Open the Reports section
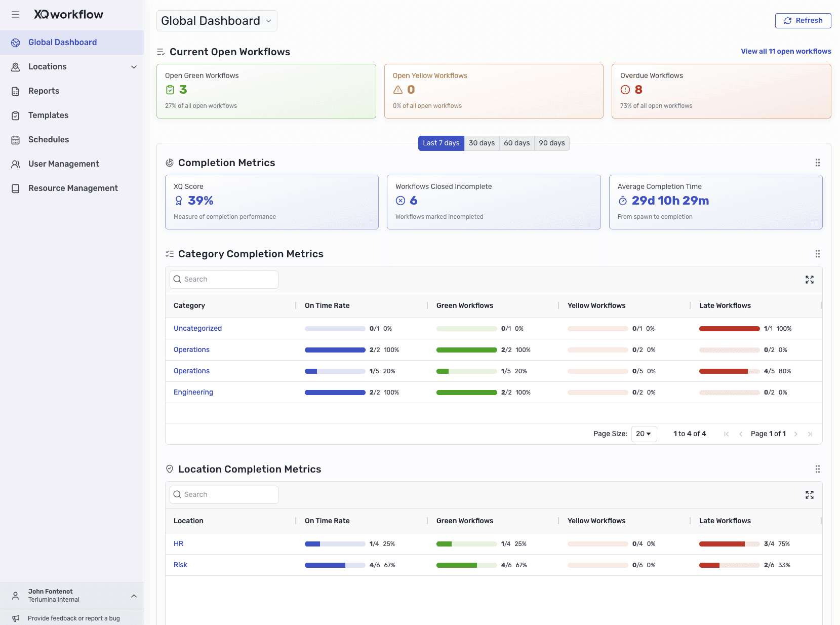 43,91
